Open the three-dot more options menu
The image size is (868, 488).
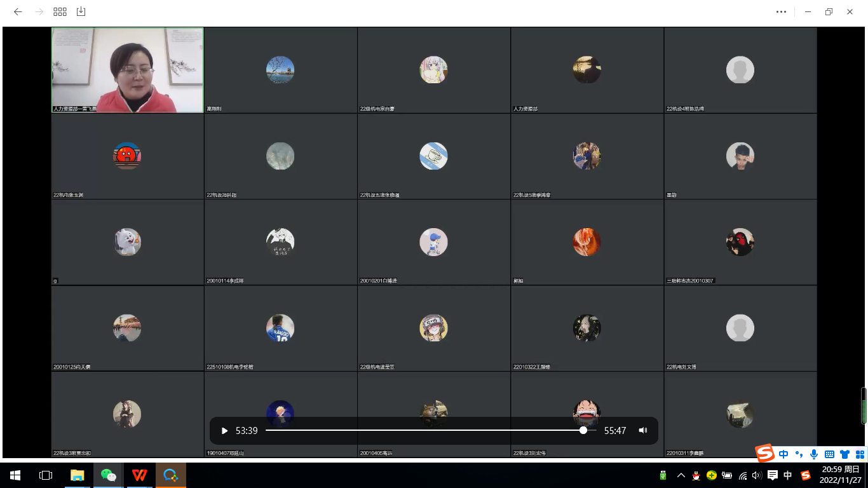coord(781,11)
